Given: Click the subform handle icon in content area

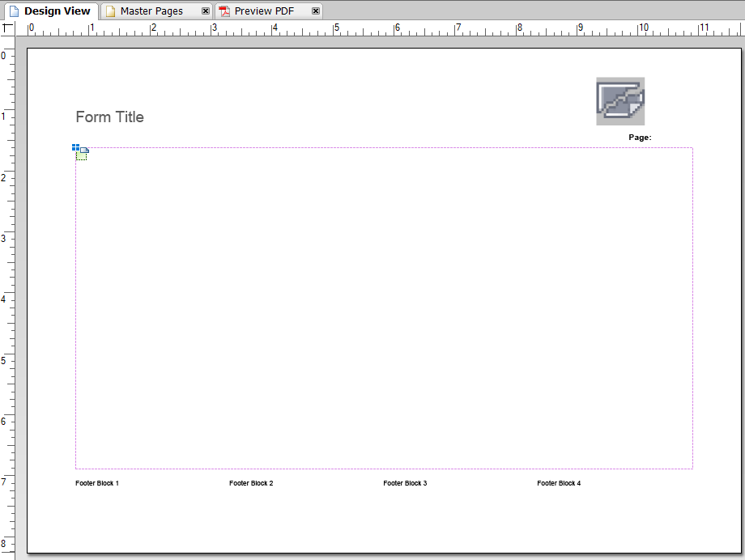Looking at the screenshot, I should tap(81, 152).
